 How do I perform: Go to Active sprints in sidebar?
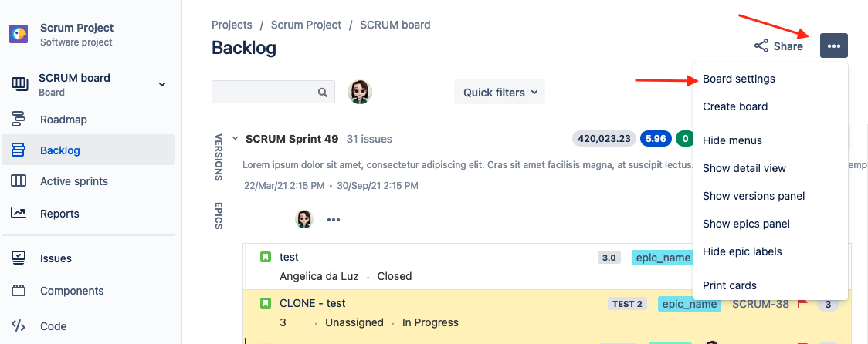click(73, 181)
